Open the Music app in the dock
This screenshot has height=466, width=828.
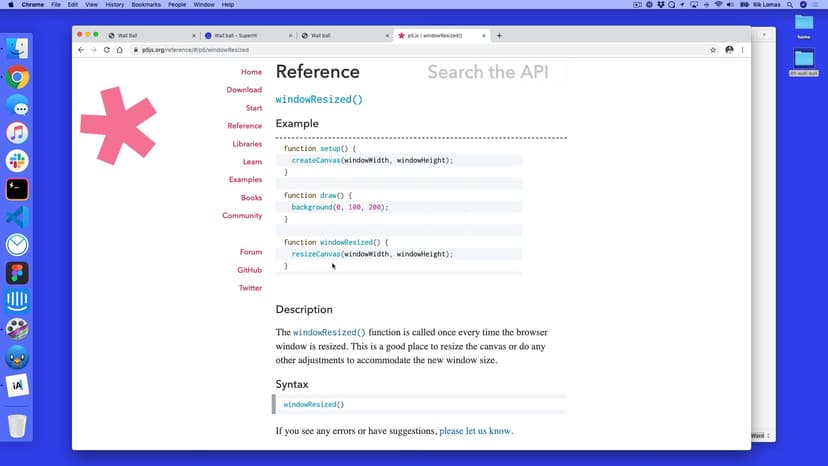point(17,133)
